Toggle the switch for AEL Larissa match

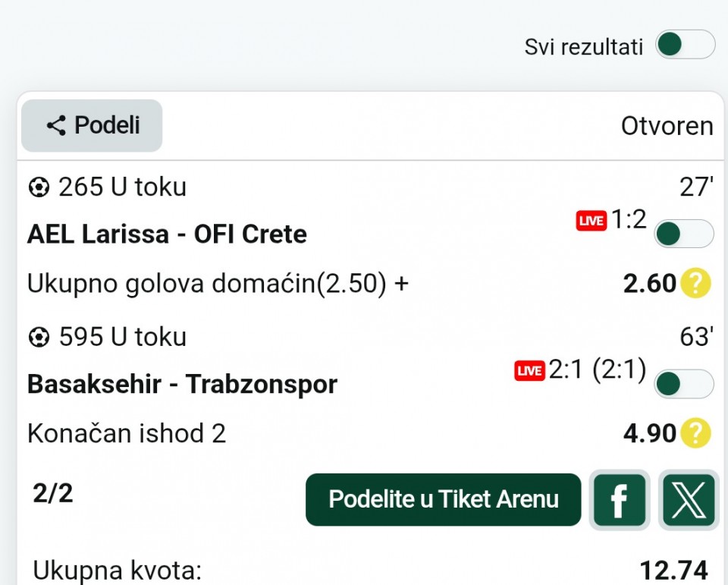(x=683, y=234)
